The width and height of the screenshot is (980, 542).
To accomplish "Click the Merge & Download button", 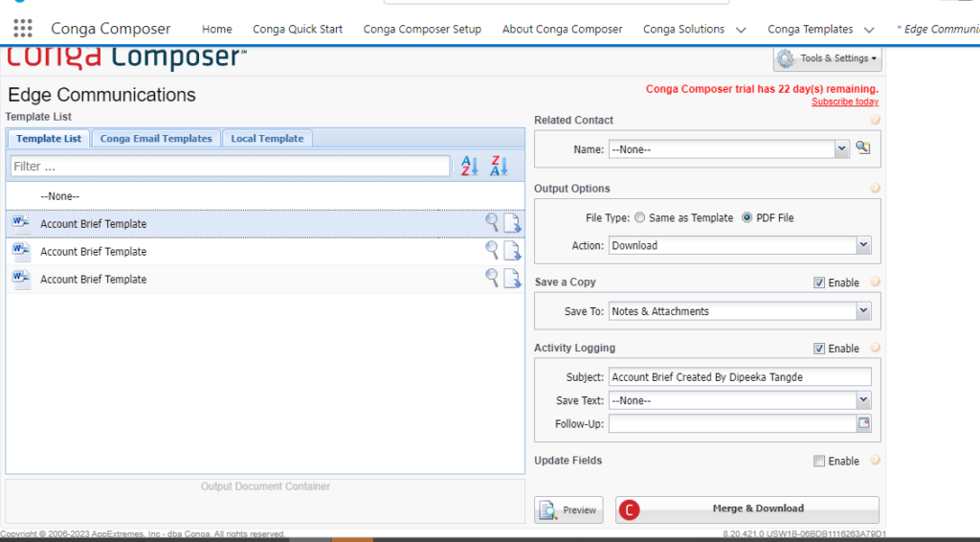I will [746, 509].
